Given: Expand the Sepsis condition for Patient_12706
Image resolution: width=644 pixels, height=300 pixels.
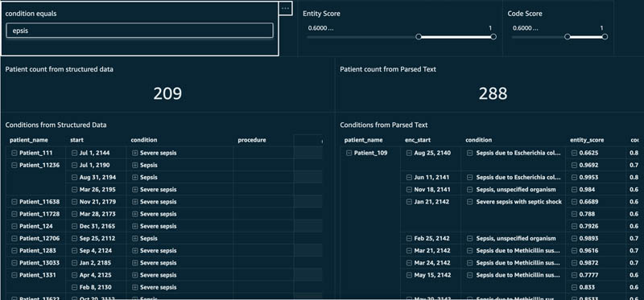Looking at the screenshot, I should pos(134,238).
